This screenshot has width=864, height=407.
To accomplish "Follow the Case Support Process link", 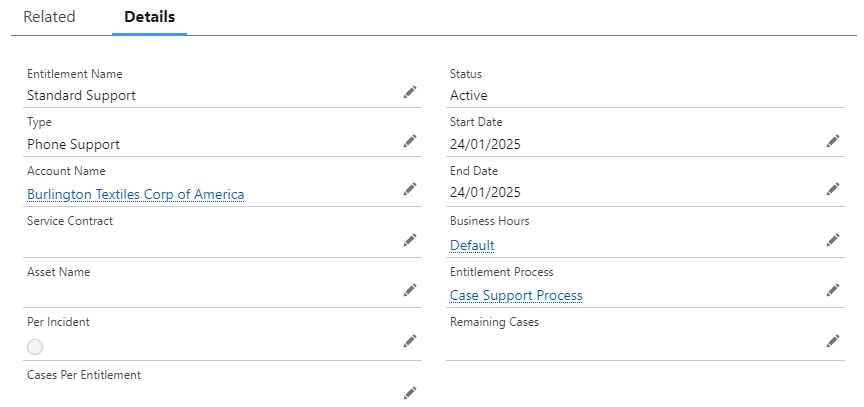I will [x=516, y=295].
